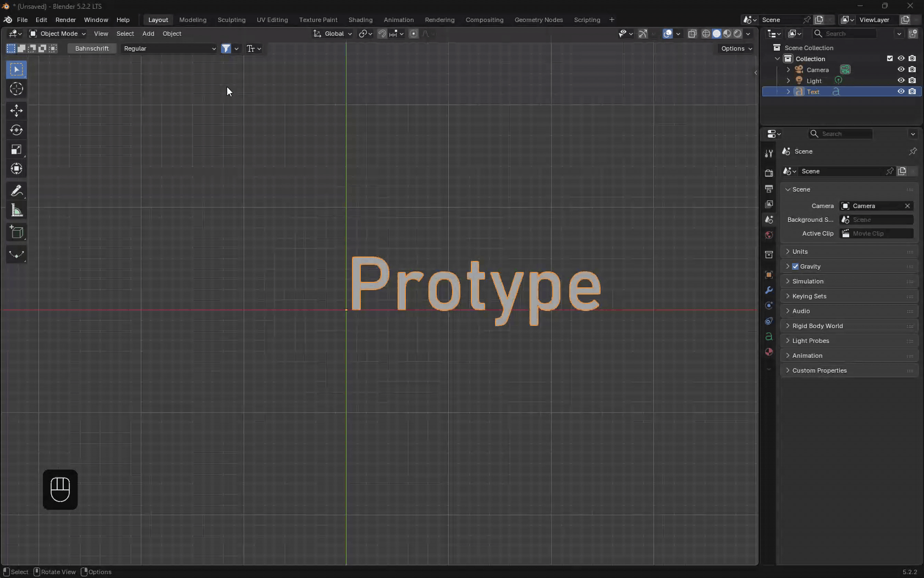This screenshot has height=578, width=924.
Task: Open the Global transform orientation dropdown
Action: (333, 34)
